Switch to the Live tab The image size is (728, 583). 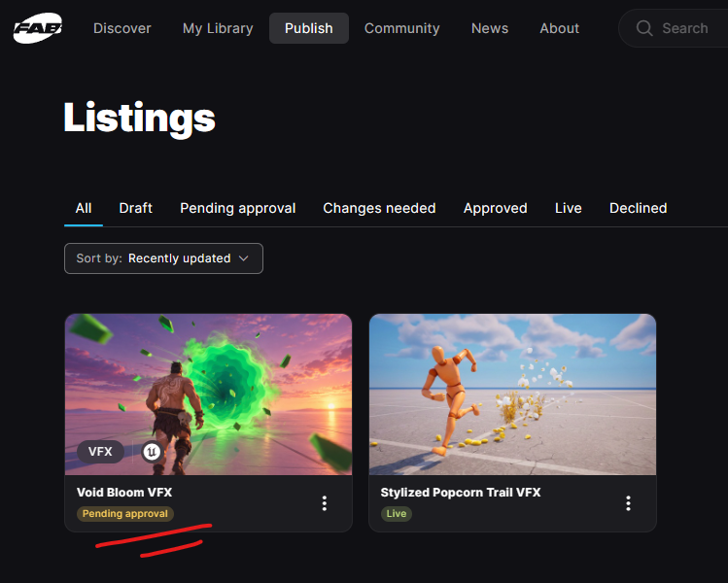[569, 208]
